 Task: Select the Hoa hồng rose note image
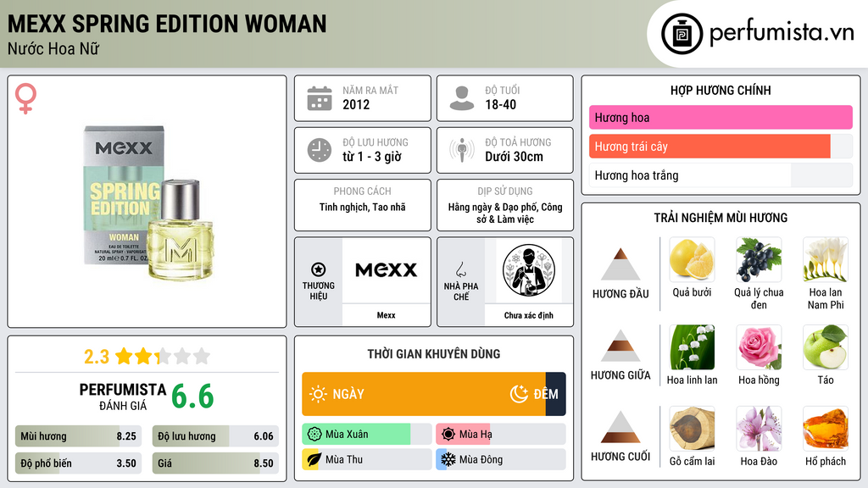[x=759, y=347]
